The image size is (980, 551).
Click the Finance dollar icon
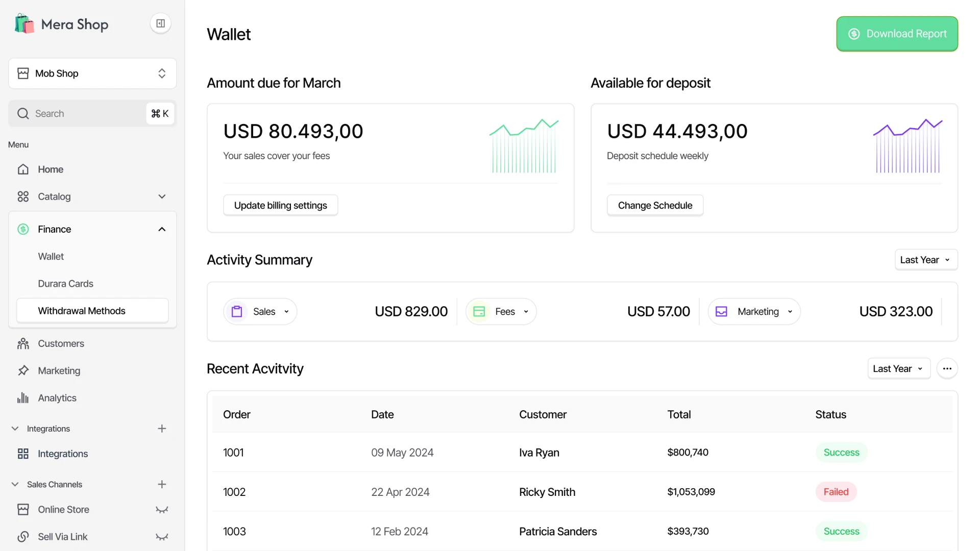[x=23, y=229]
